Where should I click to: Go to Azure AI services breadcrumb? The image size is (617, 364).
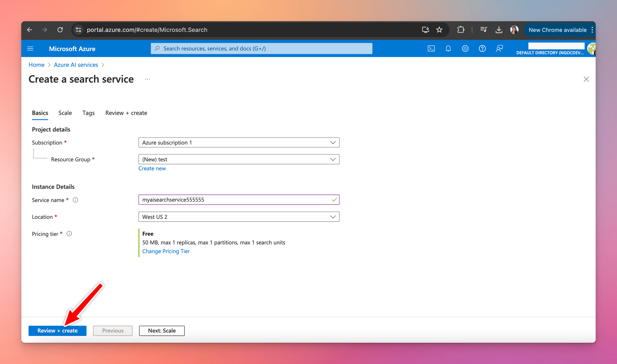click(76, 65)
